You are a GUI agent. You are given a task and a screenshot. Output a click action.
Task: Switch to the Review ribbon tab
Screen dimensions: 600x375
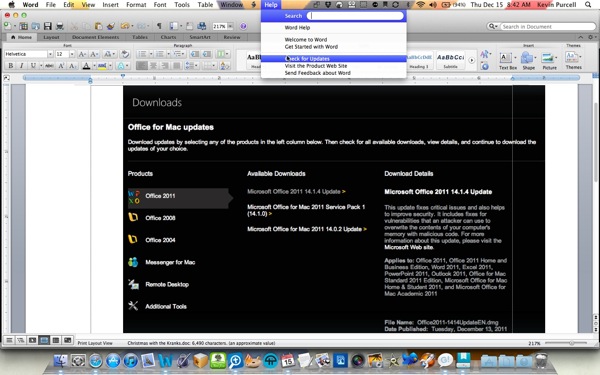[232, 37]
